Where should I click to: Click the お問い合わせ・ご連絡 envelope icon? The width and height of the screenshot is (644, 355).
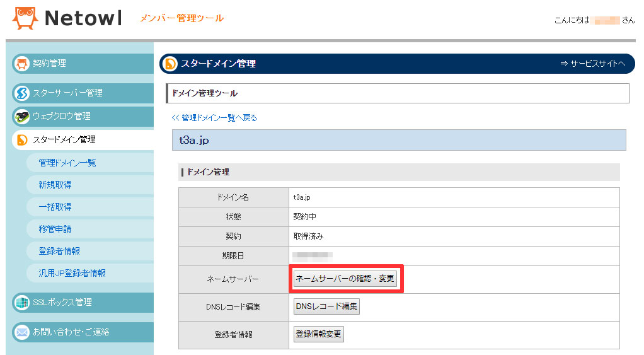22,332
